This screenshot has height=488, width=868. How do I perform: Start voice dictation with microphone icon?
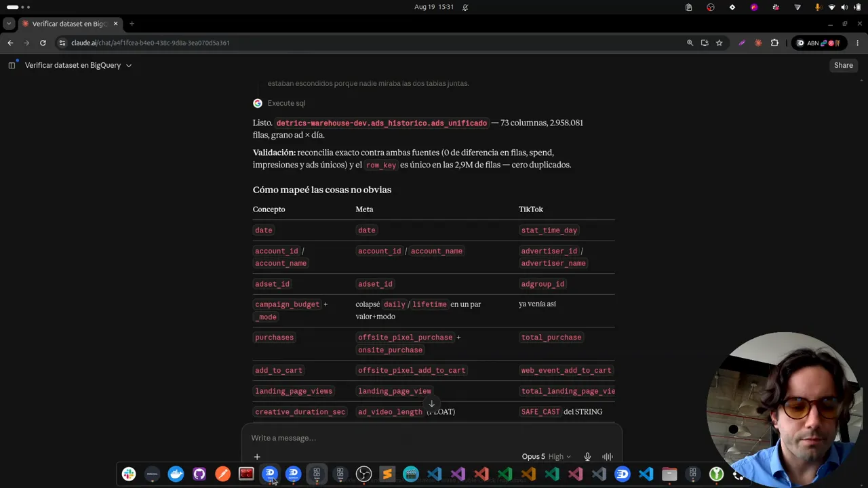tap(587, 457)
